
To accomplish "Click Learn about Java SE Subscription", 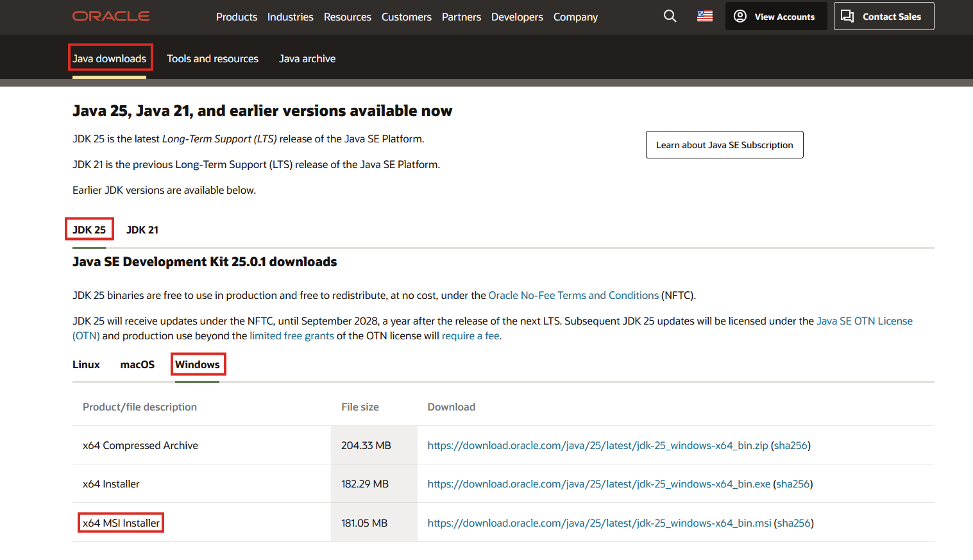I will 725,145.
